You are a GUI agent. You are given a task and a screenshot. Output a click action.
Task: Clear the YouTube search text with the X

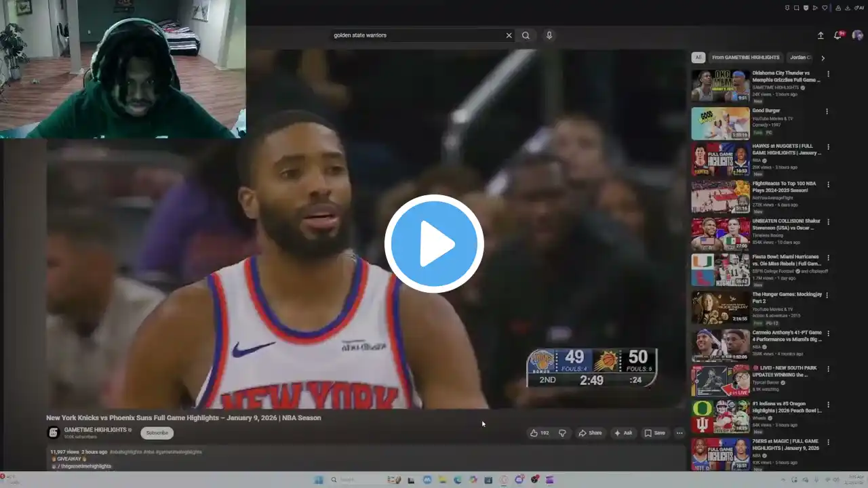pyautogui.click(x=509, y=35)
